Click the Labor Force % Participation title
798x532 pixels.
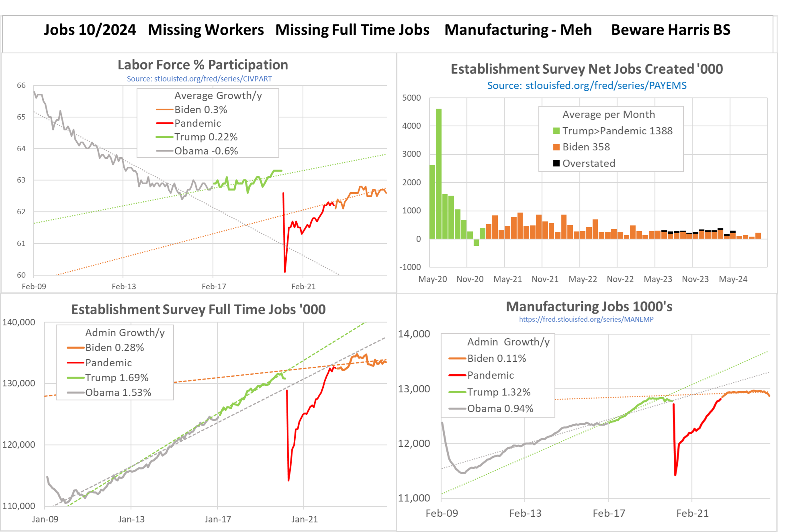(203, 65)
